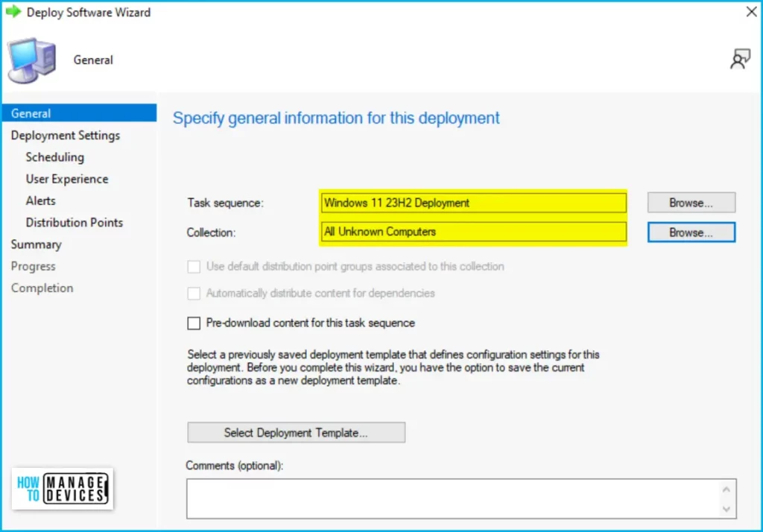Viewport: 763px width, 532px height.
Task: Click the 'Collection:' label
Action: (211, 232)
